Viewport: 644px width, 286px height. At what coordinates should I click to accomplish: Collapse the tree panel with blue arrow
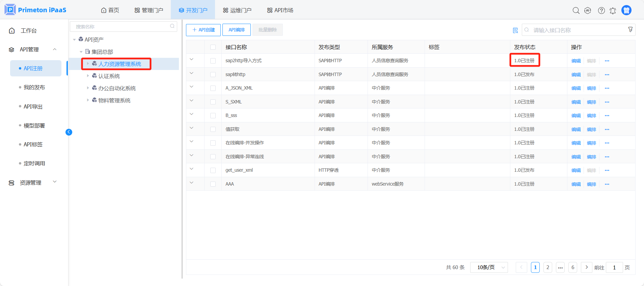coord(69,132)
